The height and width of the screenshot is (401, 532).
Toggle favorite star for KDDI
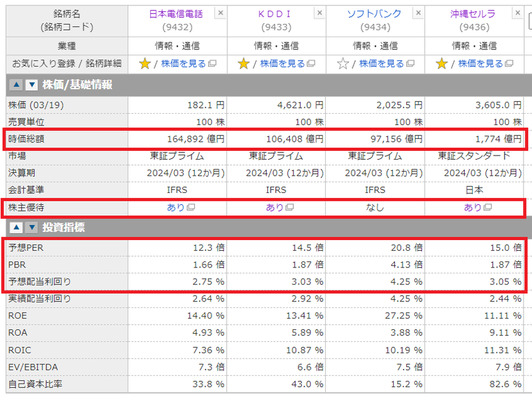click(243, 63)
